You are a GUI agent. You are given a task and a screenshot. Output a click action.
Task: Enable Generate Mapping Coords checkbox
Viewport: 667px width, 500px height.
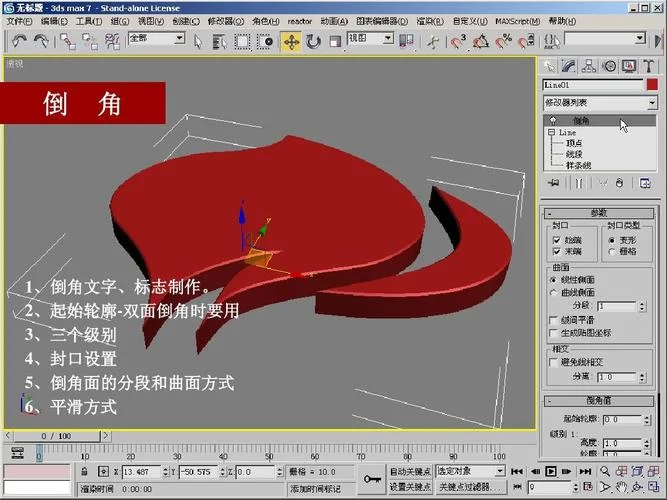point(553,333)
